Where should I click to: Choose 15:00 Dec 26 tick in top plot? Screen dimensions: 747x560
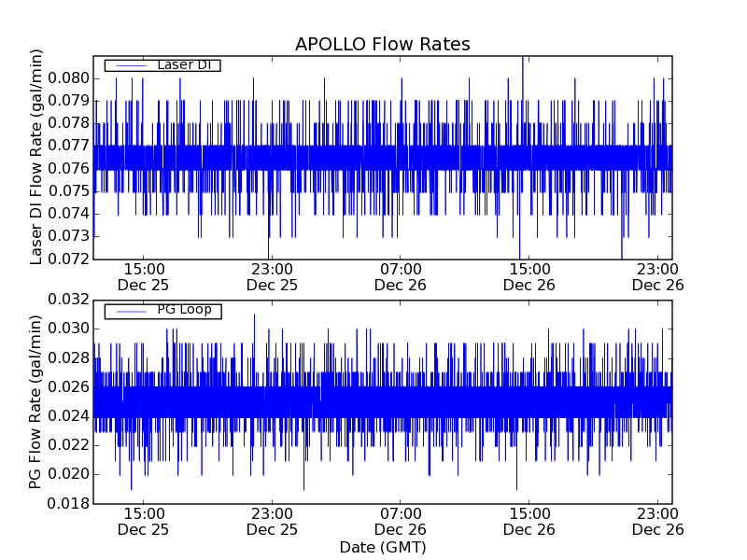(x=530, y=276)
